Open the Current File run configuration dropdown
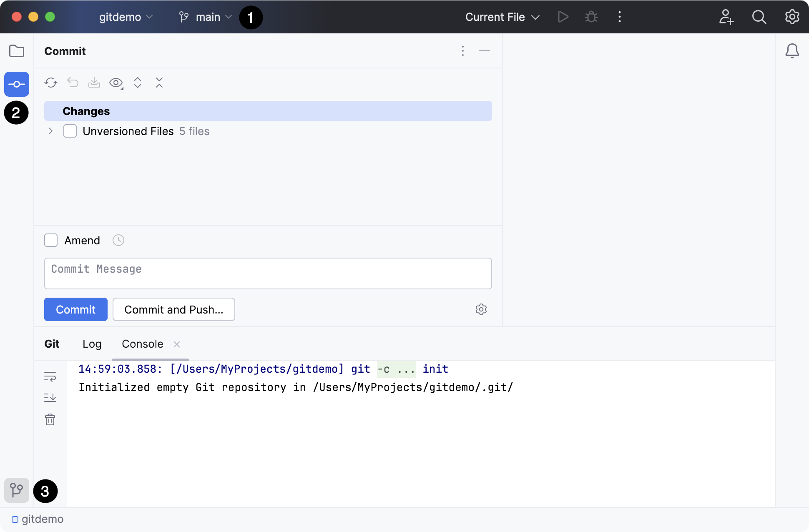Screen dimensions: 809x532 point(502,17)
